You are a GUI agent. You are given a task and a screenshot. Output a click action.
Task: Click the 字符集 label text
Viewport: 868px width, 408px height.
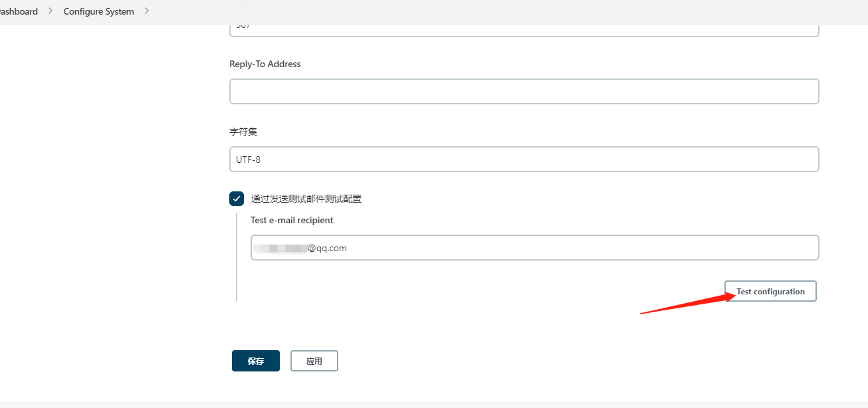(243, 132)
